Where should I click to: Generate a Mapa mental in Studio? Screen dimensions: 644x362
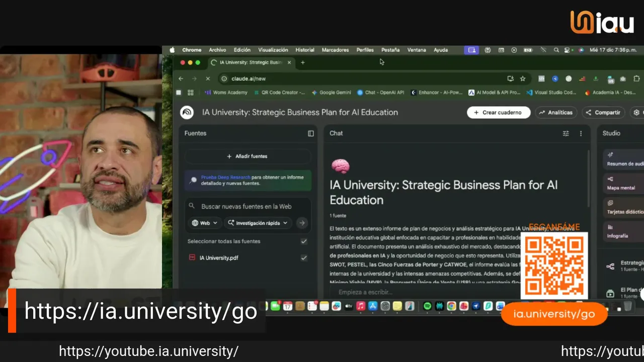[x=624, y=183]
